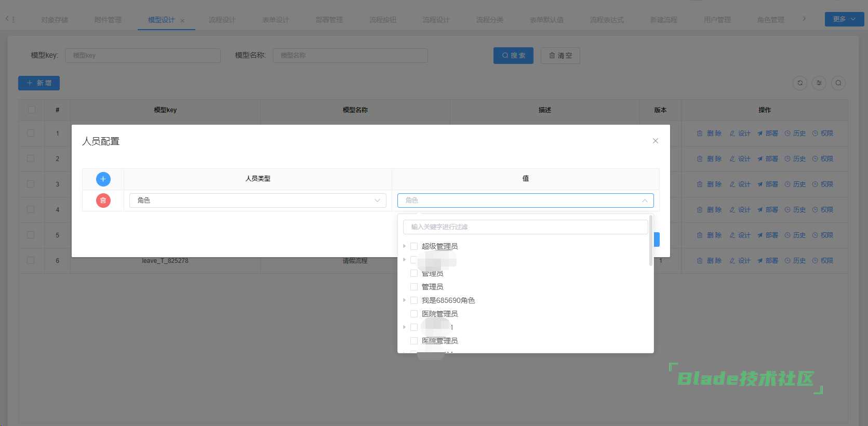Click 权限 in row 5
This screenshot has width=868, height=426.
tap(822, 235)
